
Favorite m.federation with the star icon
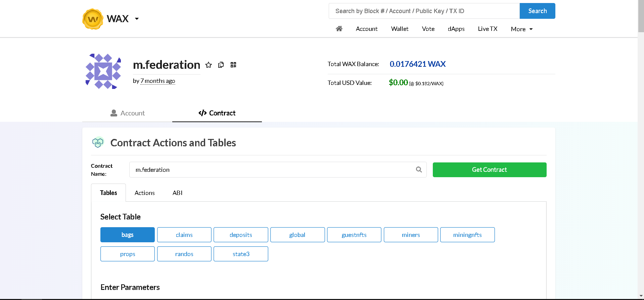209,65
